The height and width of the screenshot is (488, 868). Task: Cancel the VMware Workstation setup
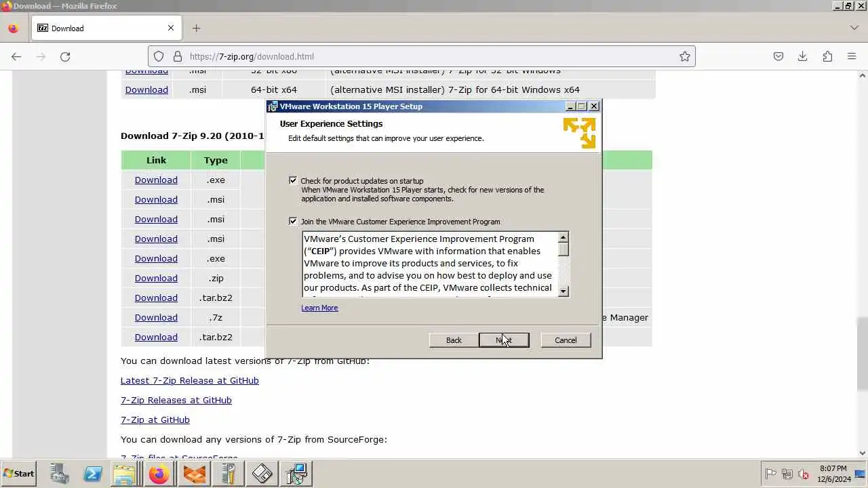tap(566, 340)
